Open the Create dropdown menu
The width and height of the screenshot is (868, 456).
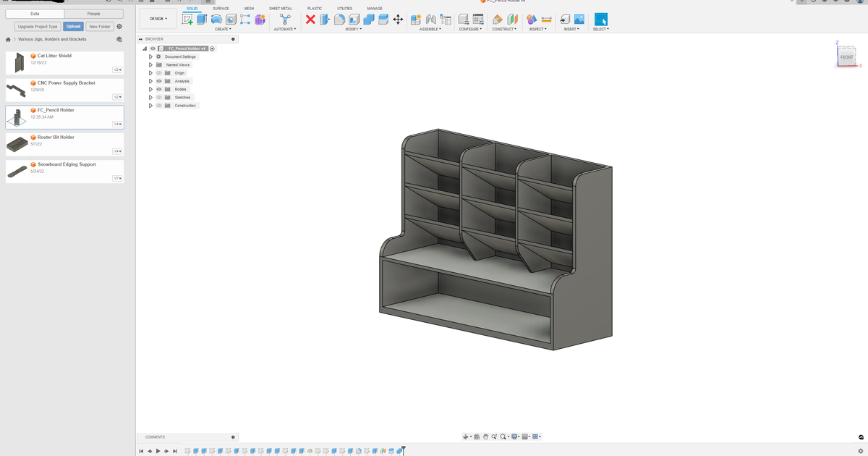(x=223, y=29)
